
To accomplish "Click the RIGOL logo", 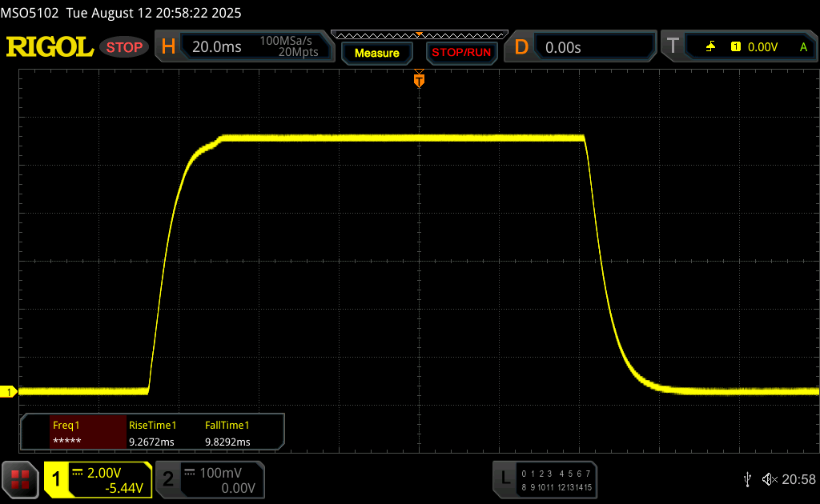I will click(x=50, y=47).
